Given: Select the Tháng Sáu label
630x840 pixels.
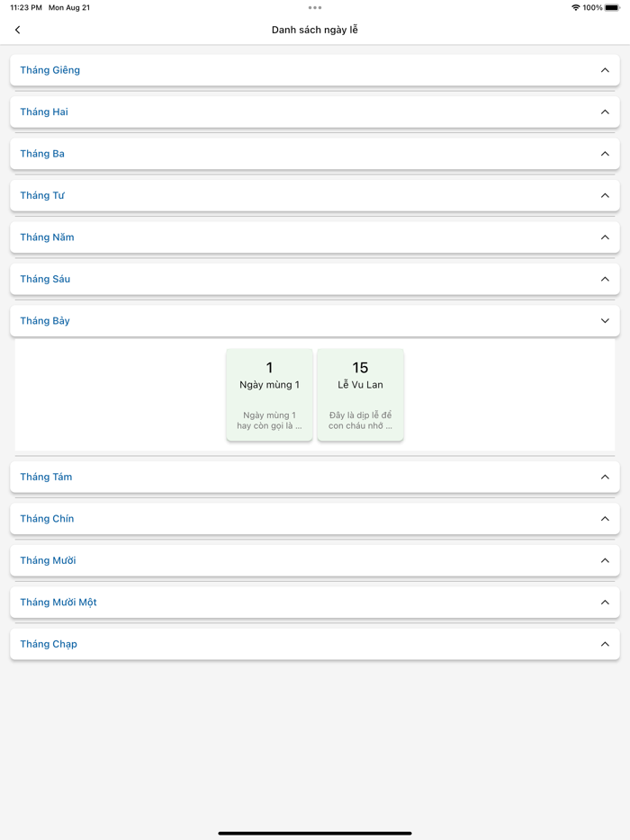Looking at the screenshot, I should click(x=45, y=279).
